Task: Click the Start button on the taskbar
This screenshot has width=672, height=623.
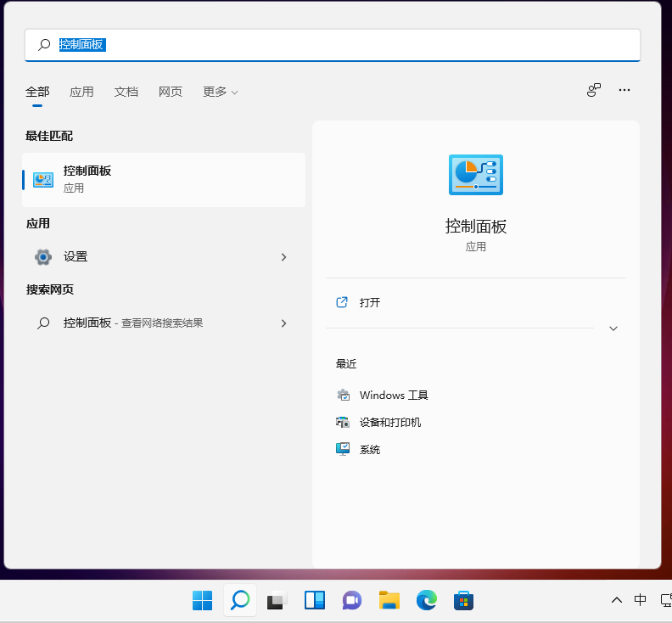Action: (202, 601)
